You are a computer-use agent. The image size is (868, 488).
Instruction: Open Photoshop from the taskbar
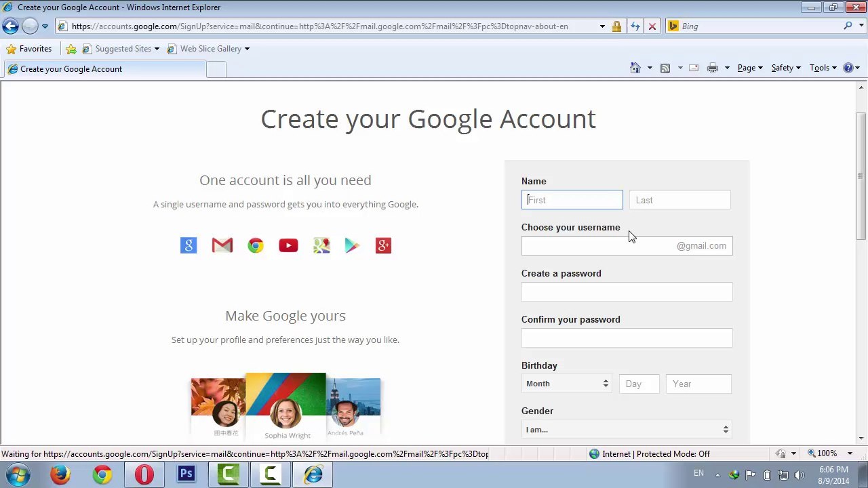coord(186,474)
